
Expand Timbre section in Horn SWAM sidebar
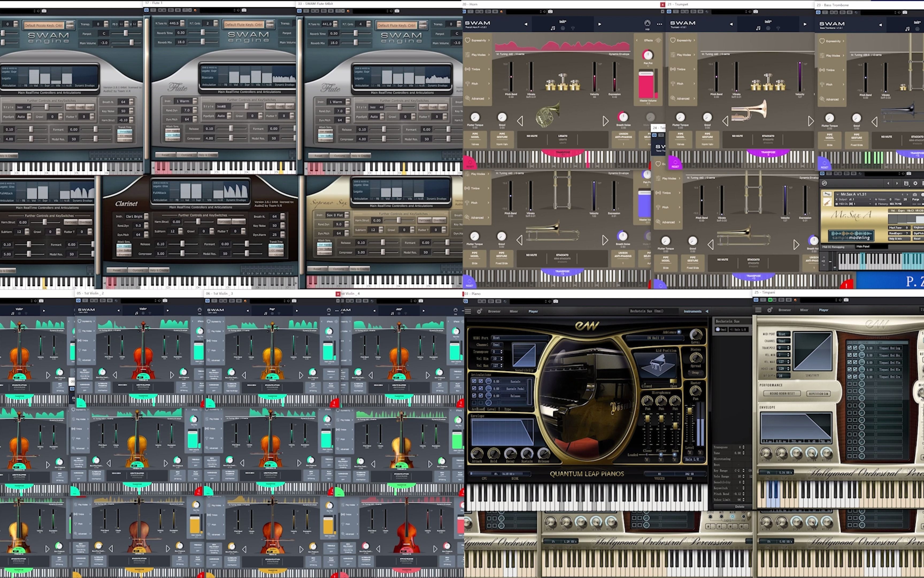coord(477,69)
